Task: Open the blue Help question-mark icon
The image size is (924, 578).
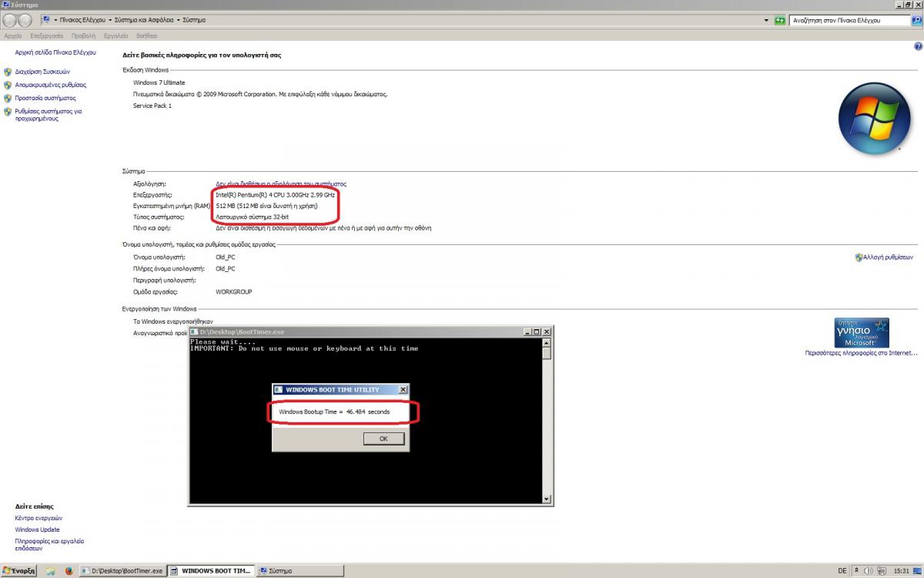Action: click(918, 46)
